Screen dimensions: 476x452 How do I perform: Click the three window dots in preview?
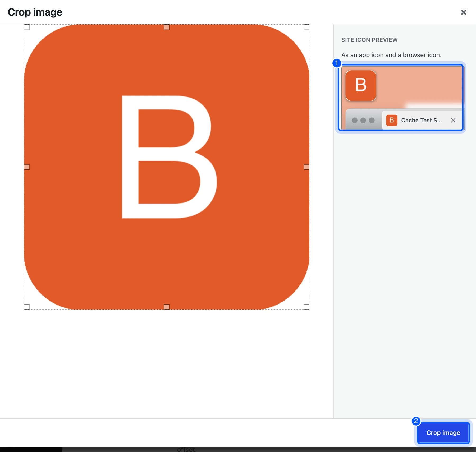(x=363, y=120)
